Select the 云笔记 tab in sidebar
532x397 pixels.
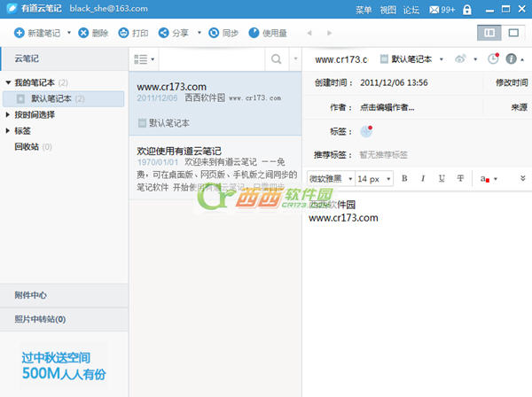pos(65,58)
